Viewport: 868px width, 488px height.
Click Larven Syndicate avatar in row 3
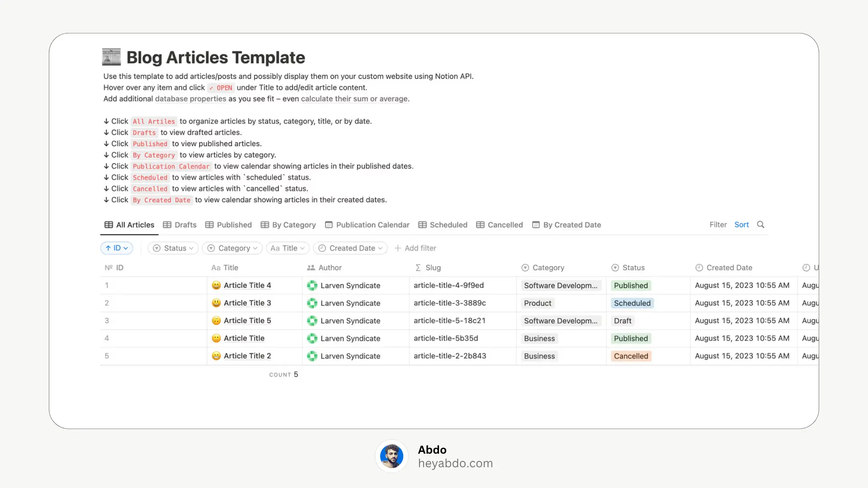312,320
